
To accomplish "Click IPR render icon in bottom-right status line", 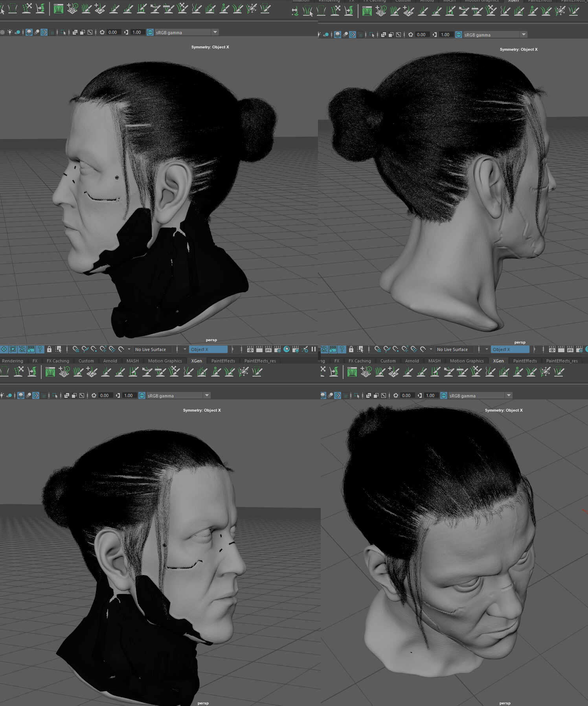I will pyautogui.click(x=570, y=349).
